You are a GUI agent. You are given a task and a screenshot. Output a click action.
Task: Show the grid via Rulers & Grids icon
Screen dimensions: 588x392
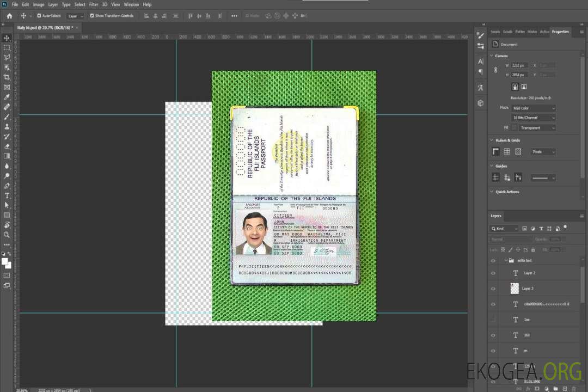click(x=506, y=152)
